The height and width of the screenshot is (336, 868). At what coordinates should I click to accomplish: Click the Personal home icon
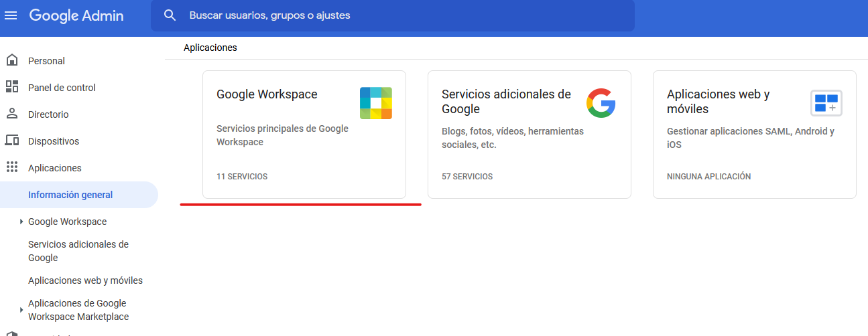coord(11,60)
